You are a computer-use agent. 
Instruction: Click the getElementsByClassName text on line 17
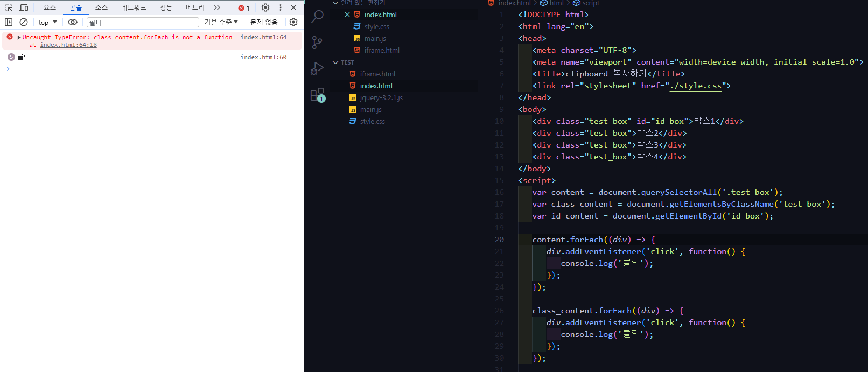(x=722, y=204)
